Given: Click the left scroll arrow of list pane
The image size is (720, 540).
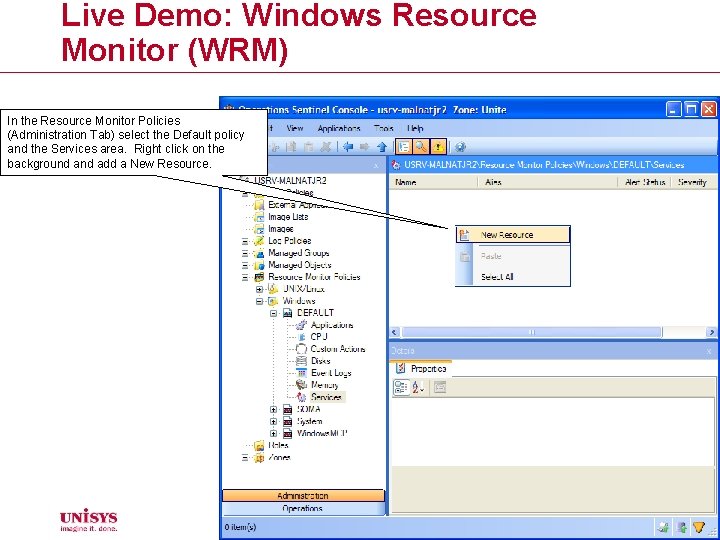Looking at the screenshot, I should pos(395,332).
